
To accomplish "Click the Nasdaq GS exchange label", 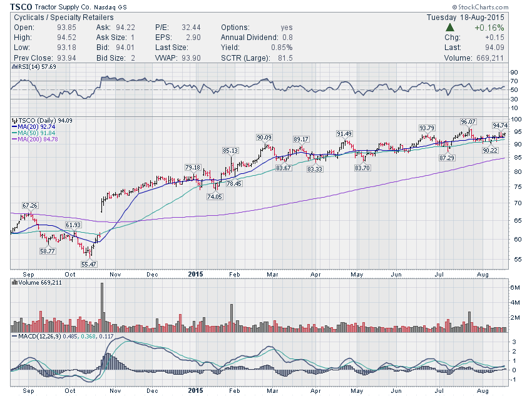I will (x=110, y=7).
